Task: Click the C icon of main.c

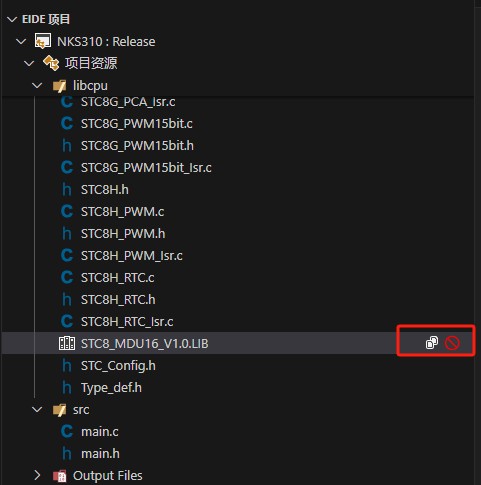Action: (67, 431)
